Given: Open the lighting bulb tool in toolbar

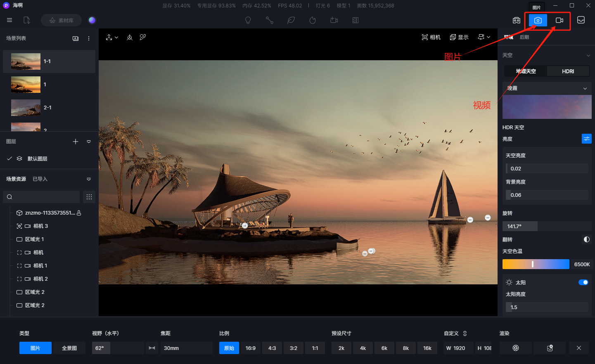Looking at the screenshot, I should coord(248,20).
